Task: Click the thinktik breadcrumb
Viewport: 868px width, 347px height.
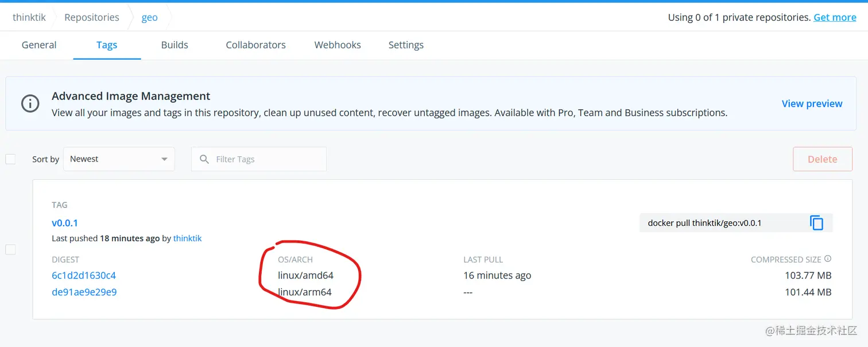Action: pos(29,17)
